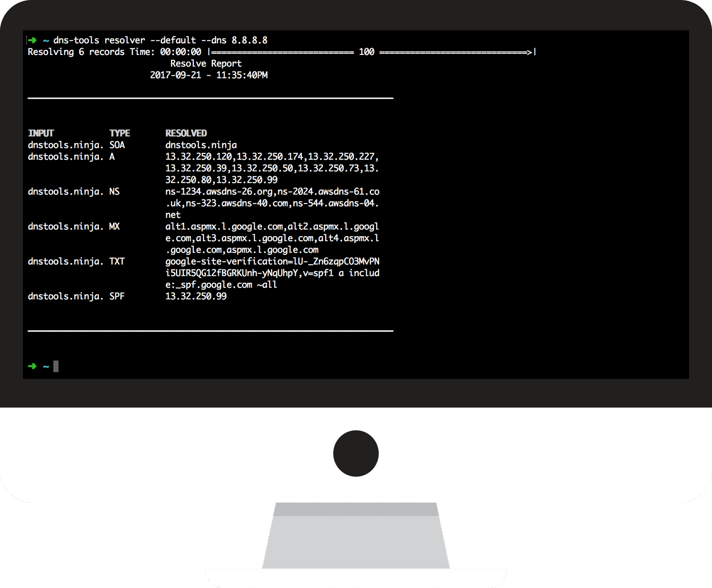Click the progress bar showing 100 percent
The image size is (712, 588).
tap(366, 51)
